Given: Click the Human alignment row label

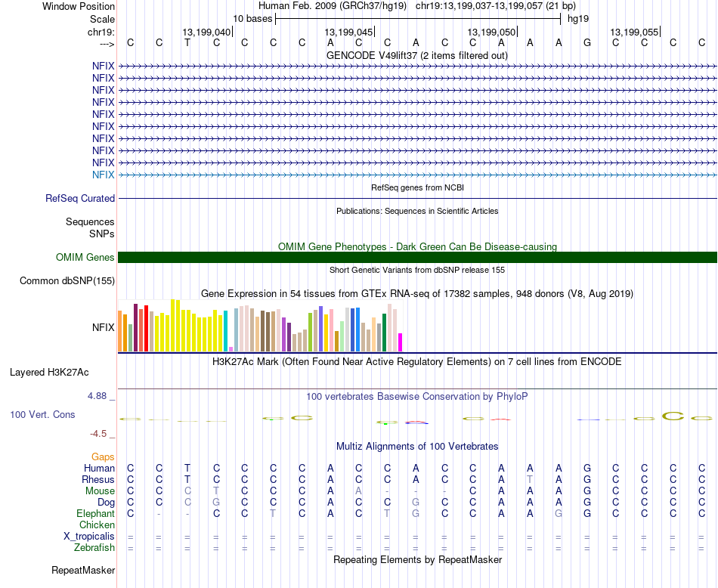Looking at the screenshot, I should 99,468.
